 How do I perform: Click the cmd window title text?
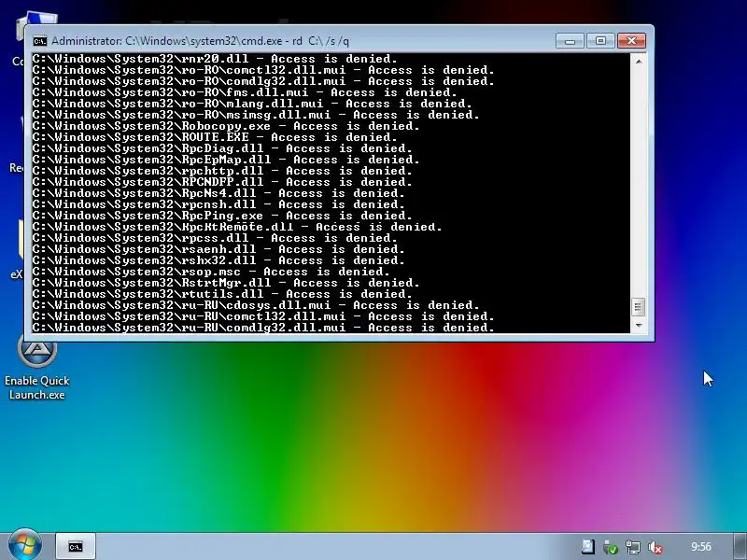click(200, 41)
